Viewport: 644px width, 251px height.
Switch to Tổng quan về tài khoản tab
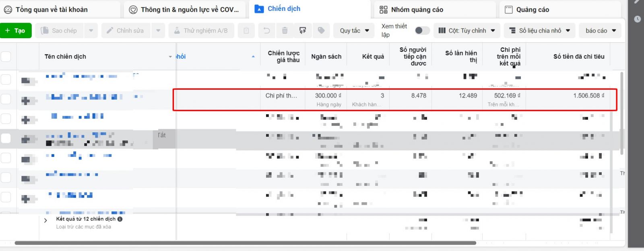(x=60, y=9)
